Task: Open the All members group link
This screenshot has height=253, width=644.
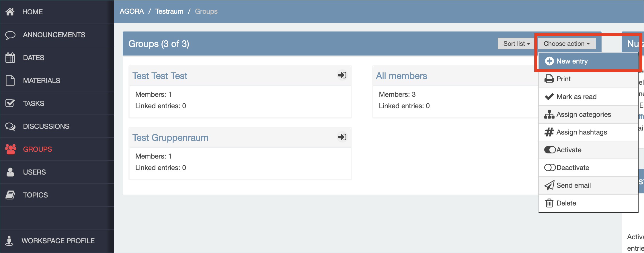Action: (401, 76)
